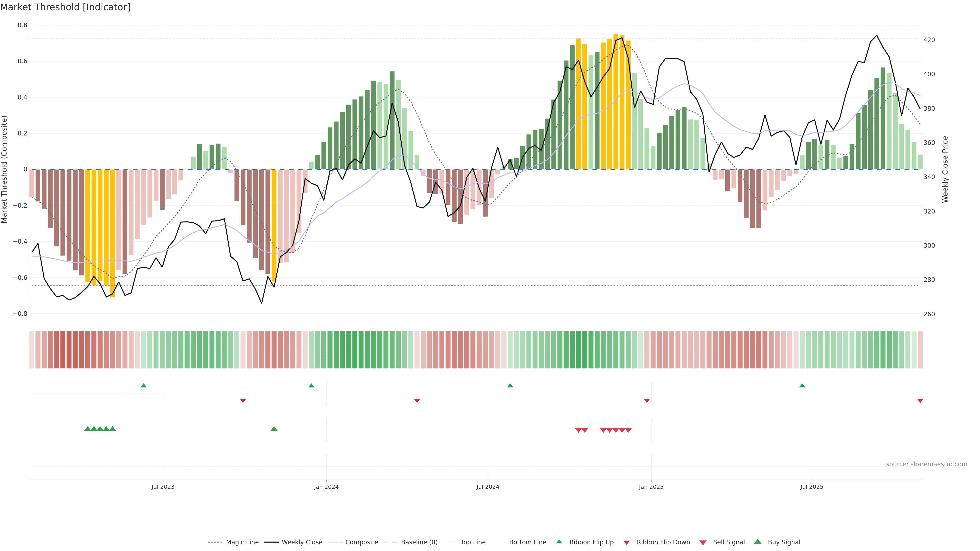980x551 pixels.
Task: Click the Buy Signal legend marker
Action: [x=757, y=542]
